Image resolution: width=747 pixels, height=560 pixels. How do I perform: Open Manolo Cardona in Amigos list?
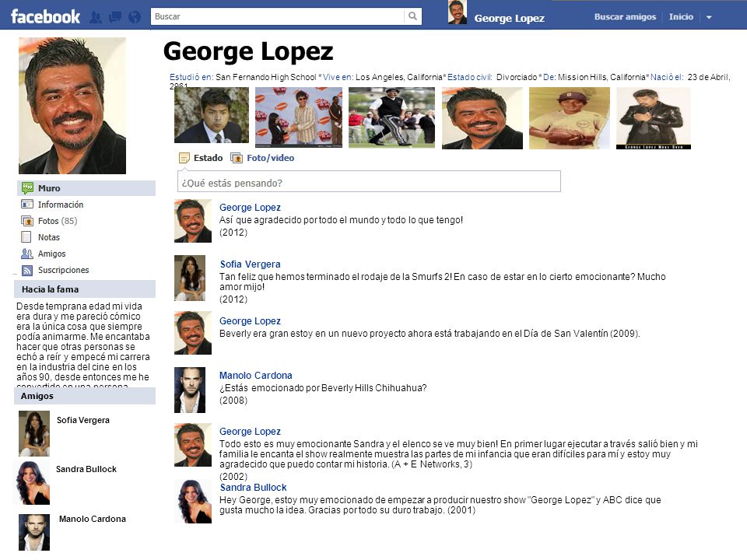[93, 519]
